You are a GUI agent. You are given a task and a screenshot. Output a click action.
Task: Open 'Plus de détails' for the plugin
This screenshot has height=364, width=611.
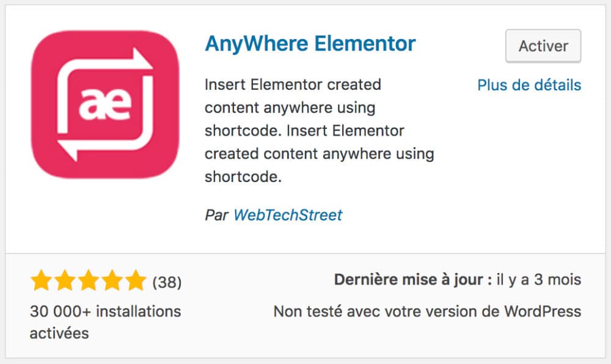[529, 86]
